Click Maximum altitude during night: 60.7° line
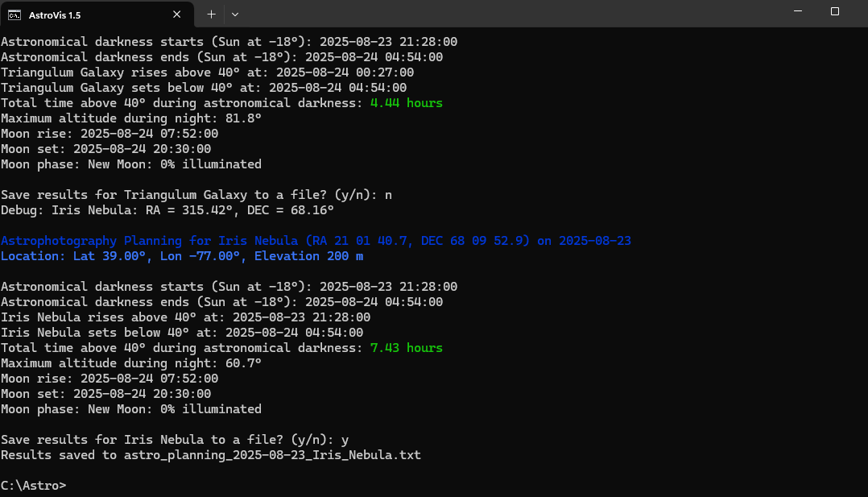This screenshot has width=868, height=497. click(131, 363)
